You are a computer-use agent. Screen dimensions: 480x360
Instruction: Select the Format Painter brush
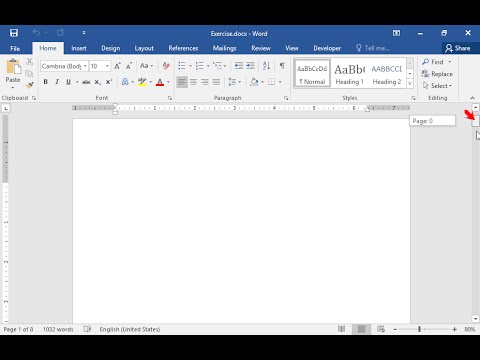29,85
